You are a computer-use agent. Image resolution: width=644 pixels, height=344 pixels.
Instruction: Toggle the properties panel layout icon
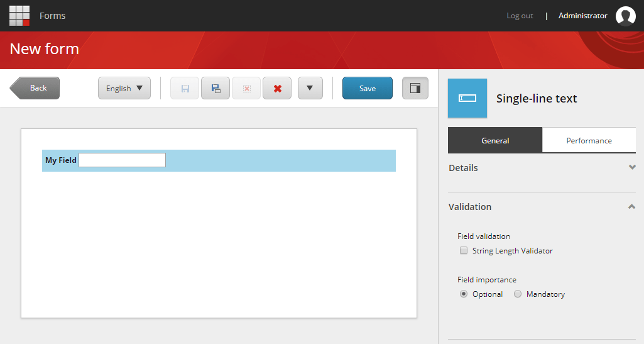[415, 88]
